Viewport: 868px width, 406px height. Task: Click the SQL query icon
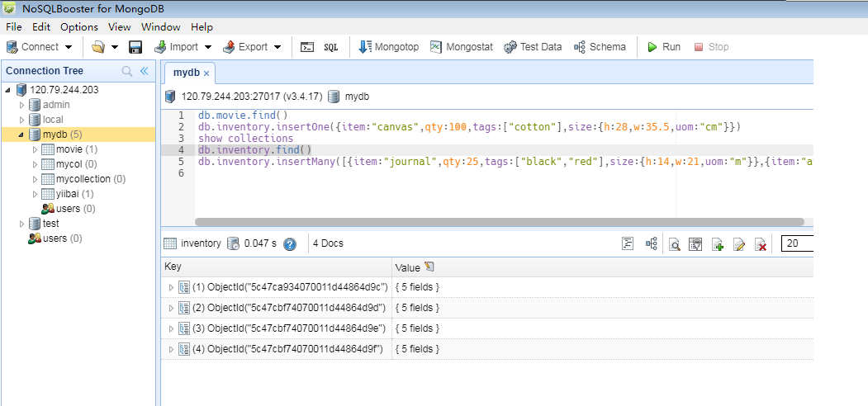point(330,47)
